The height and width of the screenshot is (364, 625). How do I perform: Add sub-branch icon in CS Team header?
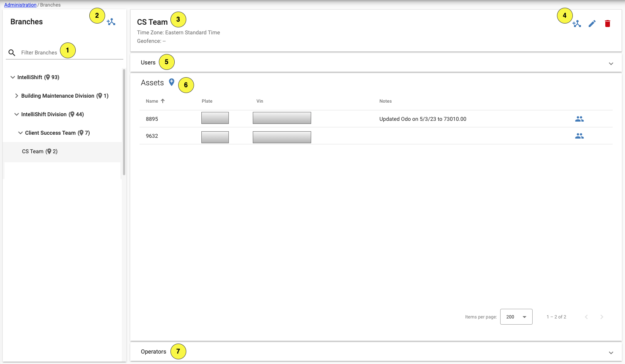pos(577,24)
